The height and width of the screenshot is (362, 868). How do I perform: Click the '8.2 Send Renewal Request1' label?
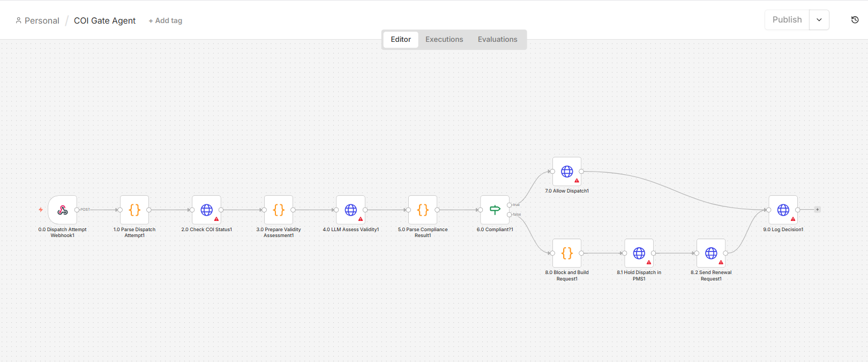click(711, 276)
